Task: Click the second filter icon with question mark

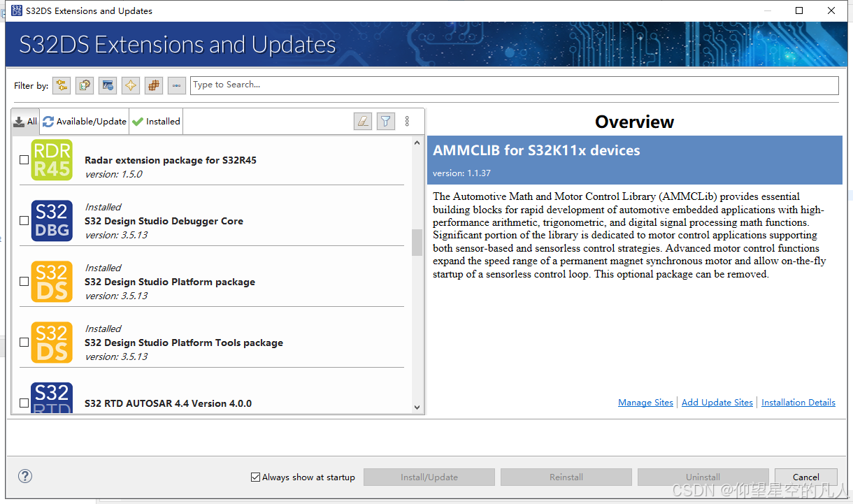Action: (85, 85)
